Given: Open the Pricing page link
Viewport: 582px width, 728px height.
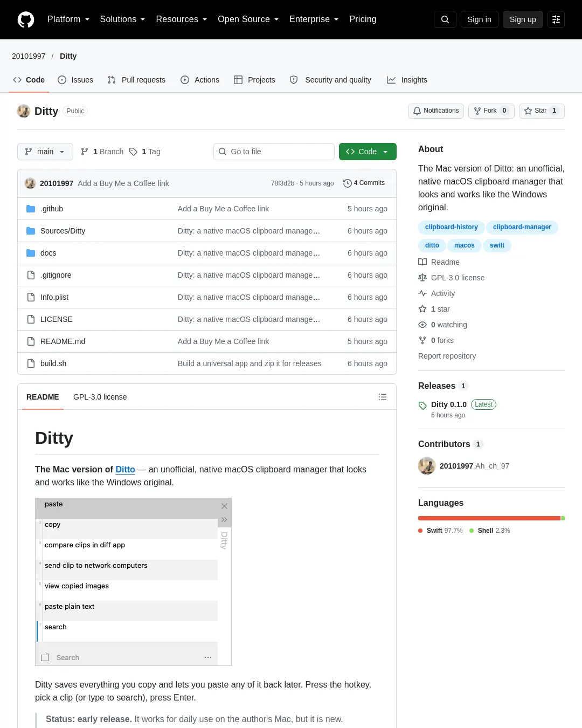Looking at the screenshot, I should (363, 19).
